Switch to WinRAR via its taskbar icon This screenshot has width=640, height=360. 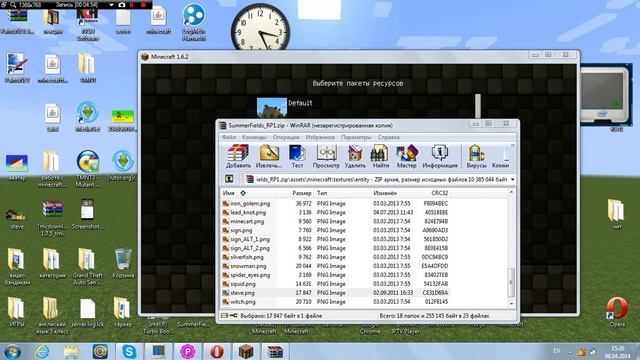275,351
